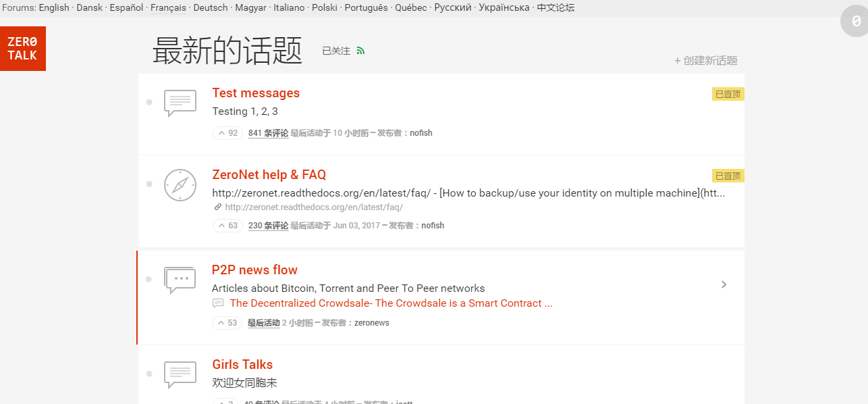
Task: Select the status dot beside P2P news flow
Action: click(149, 278)
